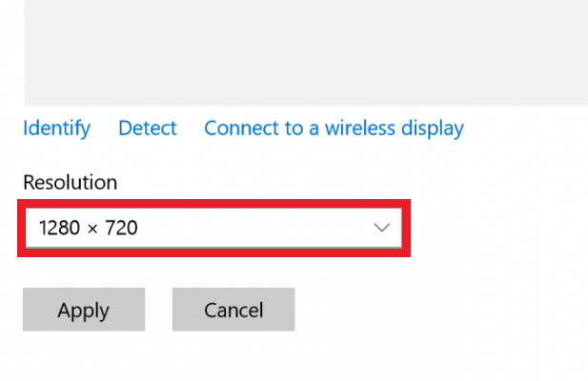Click the gray display preview area
This screenshot has width=588, height=381.
305,52
